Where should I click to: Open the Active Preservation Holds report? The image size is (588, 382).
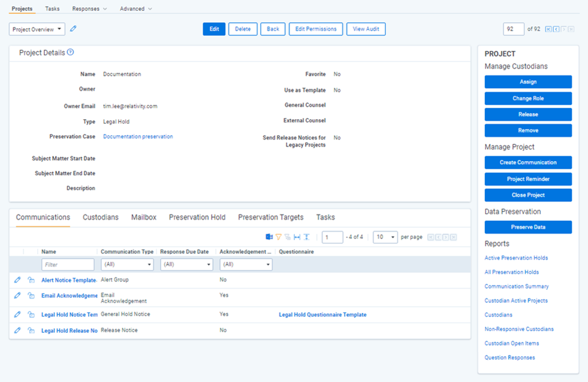(516, 257)
